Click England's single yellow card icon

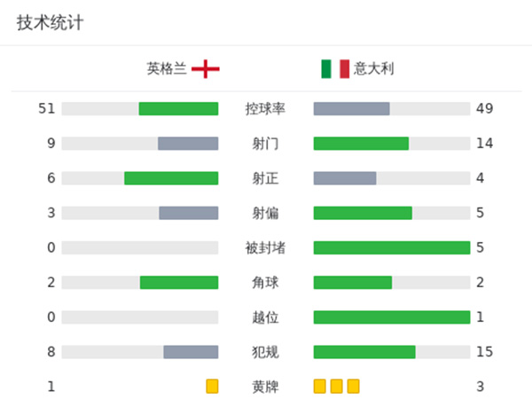tap(212, 387)
